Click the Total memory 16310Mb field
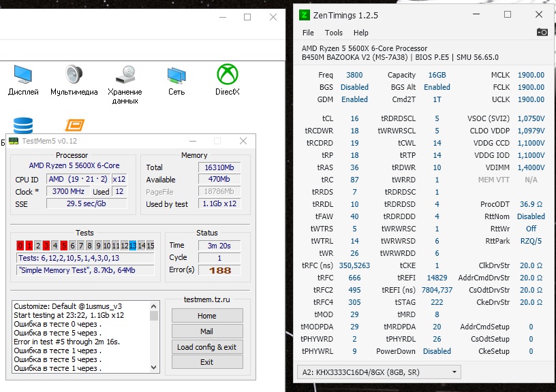Image resolution: width=556 pixels, height=392 pixels. tap(219, 167)
